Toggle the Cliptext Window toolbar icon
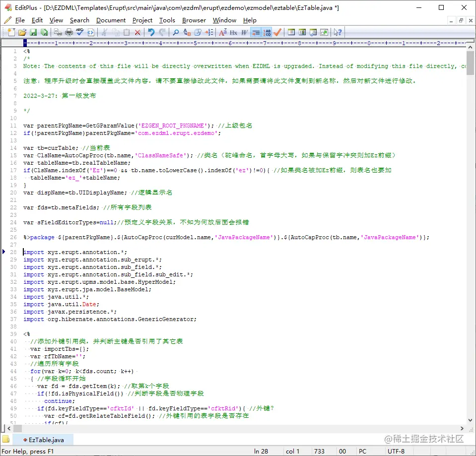The height and width of the screenshot is (456, 476). click(302, 32)
